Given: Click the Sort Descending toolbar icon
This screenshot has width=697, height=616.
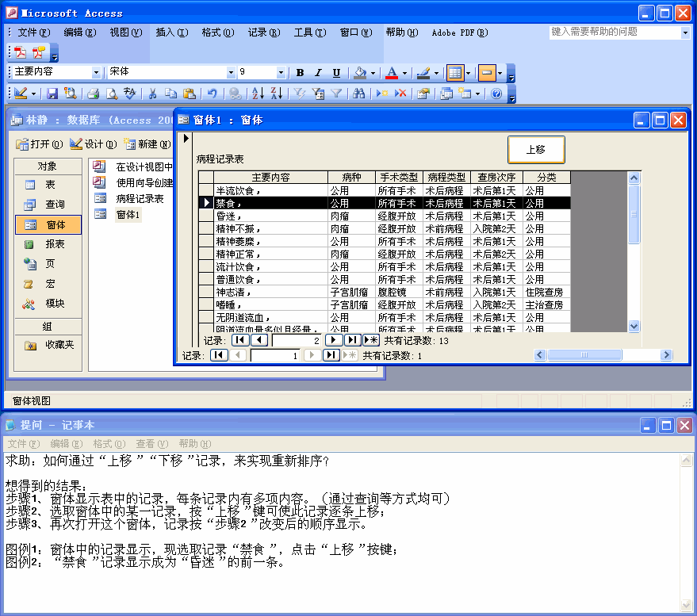Looking at the screenshot, I should (275, 94).
